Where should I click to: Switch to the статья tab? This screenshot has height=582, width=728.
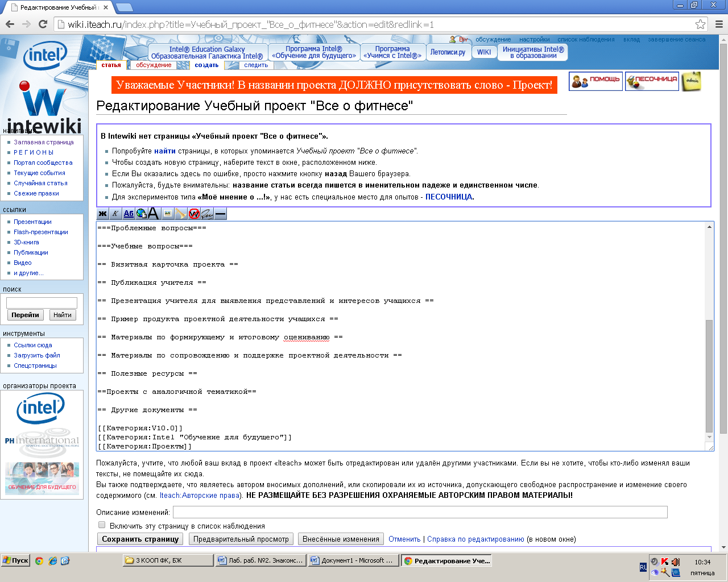(x=111, y=65)
